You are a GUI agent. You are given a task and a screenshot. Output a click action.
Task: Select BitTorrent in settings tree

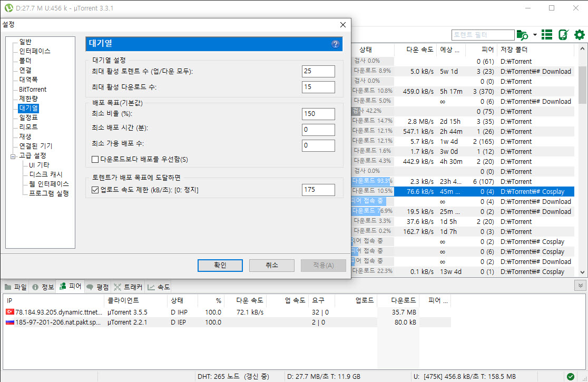[33, 89]
